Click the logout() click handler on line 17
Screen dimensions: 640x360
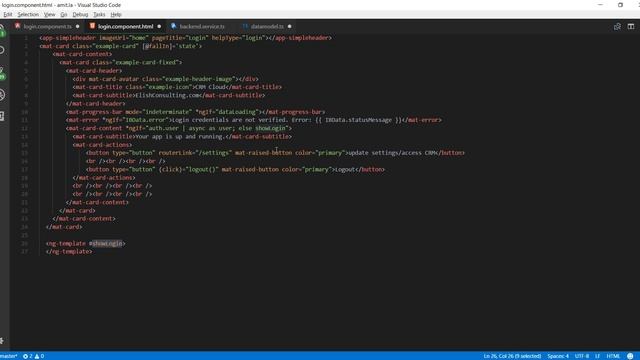point(189,169)
